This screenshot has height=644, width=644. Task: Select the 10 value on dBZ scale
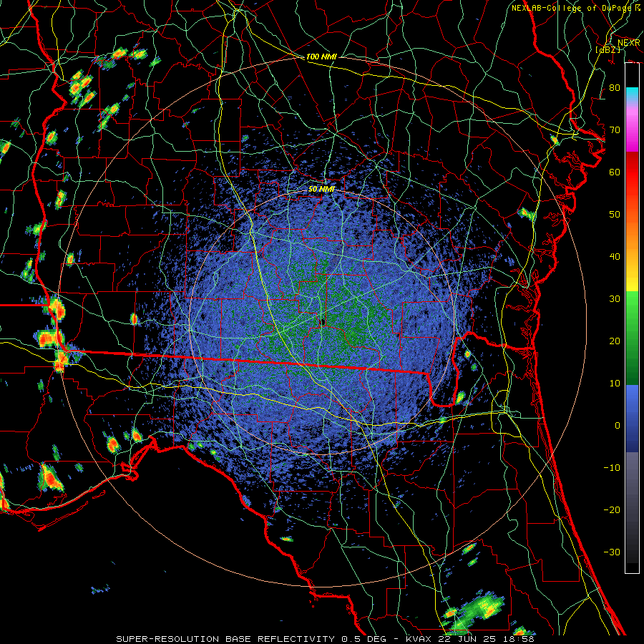tap(615, 384)
